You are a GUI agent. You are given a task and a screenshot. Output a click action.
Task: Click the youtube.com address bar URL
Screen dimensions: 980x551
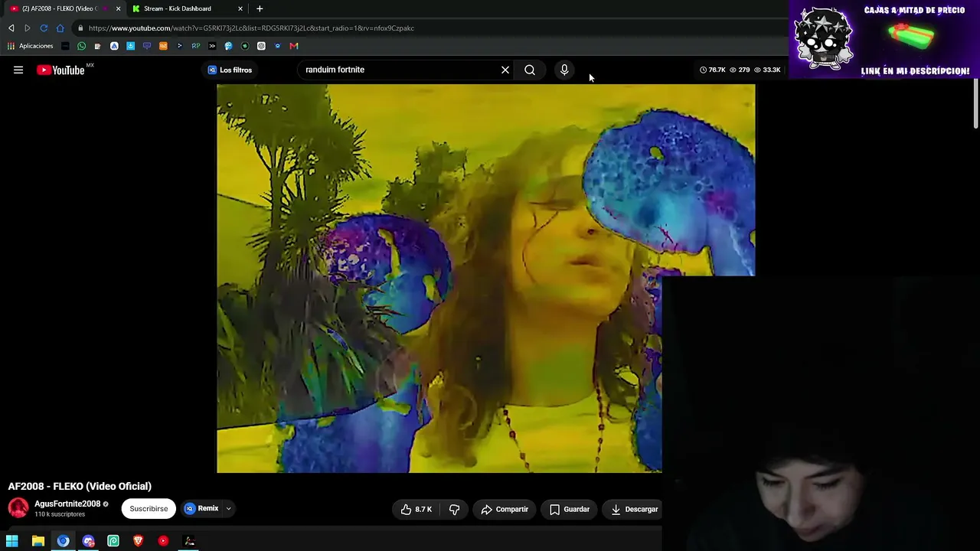coord(251,28)
